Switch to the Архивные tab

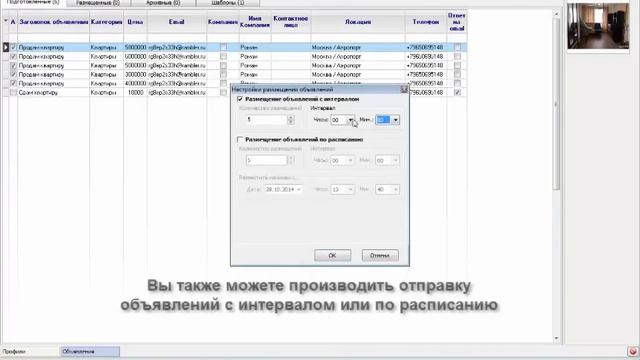163,2
